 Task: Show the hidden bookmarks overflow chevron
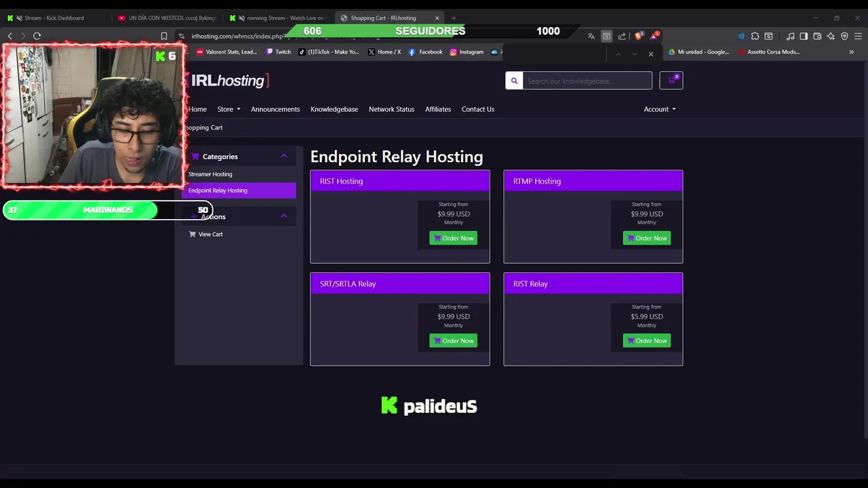click(x=851, y=52)
